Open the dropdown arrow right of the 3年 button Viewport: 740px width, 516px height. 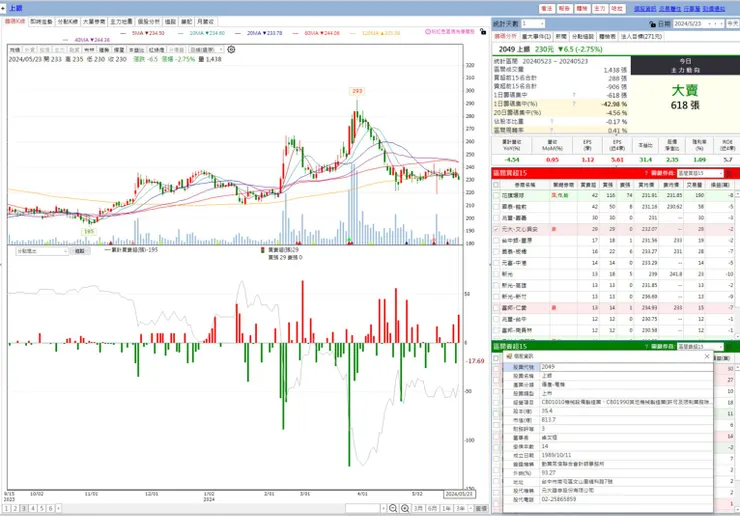pos(471,508)
